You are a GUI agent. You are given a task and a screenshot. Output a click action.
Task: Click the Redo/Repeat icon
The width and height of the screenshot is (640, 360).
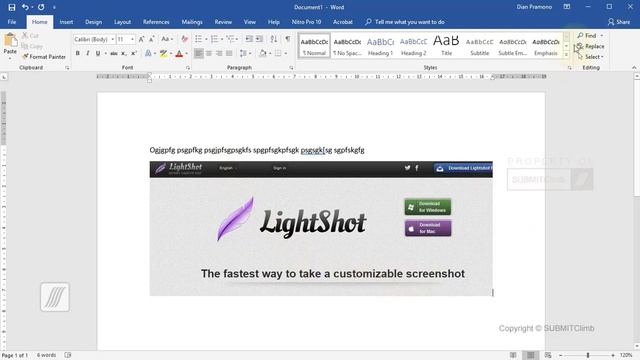41,7
